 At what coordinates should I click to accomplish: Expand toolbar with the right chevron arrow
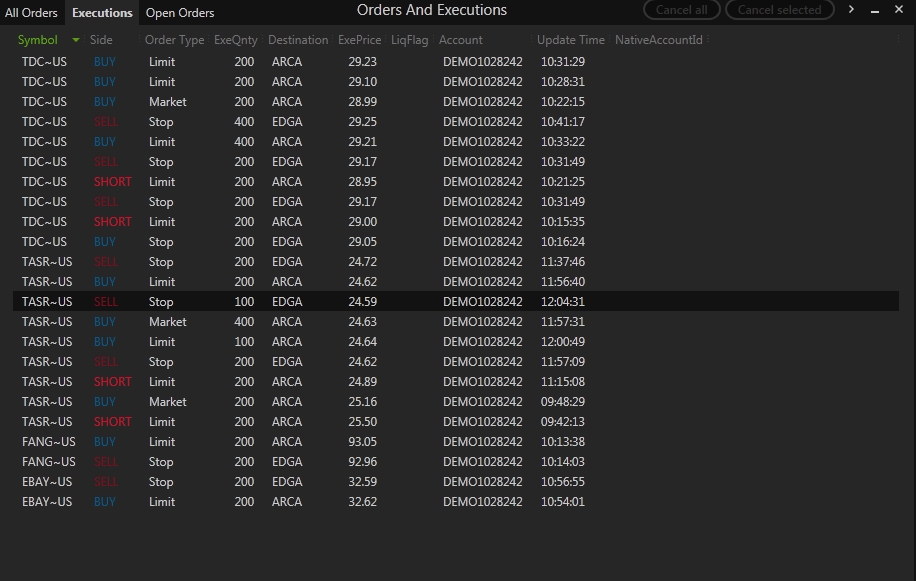click(x=851, y=9)
